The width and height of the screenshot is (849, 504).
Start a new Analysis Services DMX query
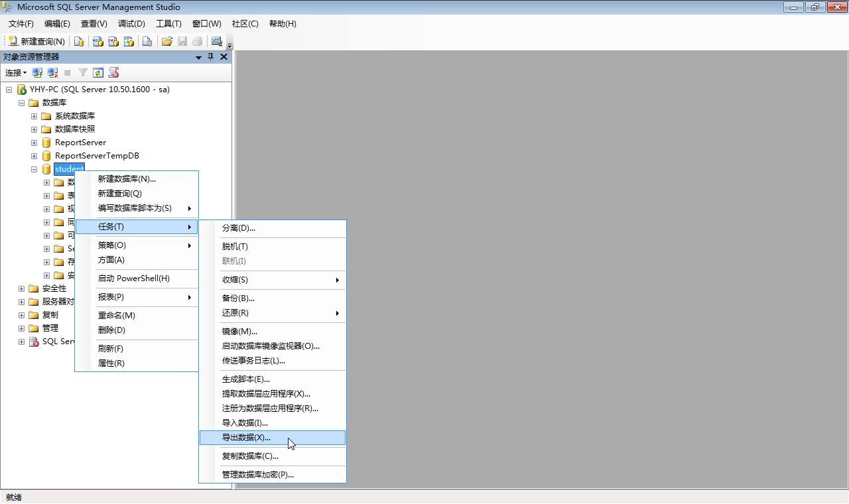click(113, 41)
